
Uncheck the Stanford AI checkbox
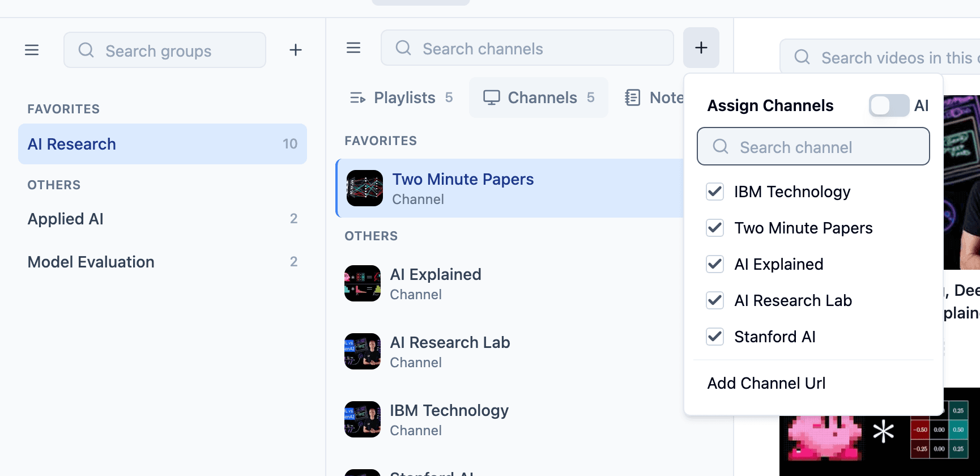(x=715, y=337)
